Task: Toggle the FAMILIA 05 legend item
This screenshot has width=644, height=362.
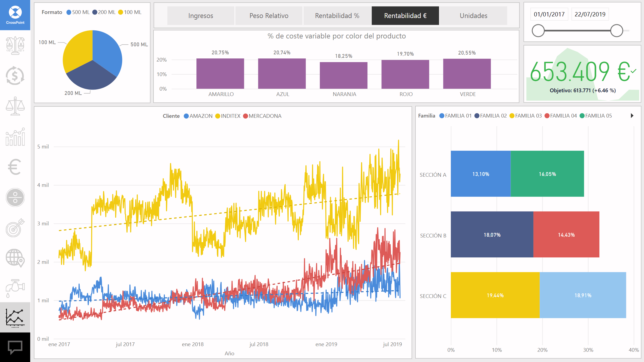Action: coord(596,116)
